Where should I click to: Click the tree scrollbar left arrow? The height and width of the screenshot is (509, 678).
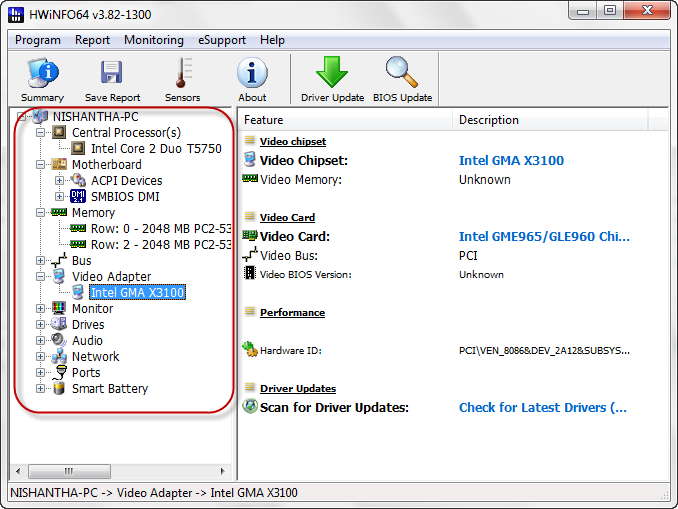click(x=18, y=471)
